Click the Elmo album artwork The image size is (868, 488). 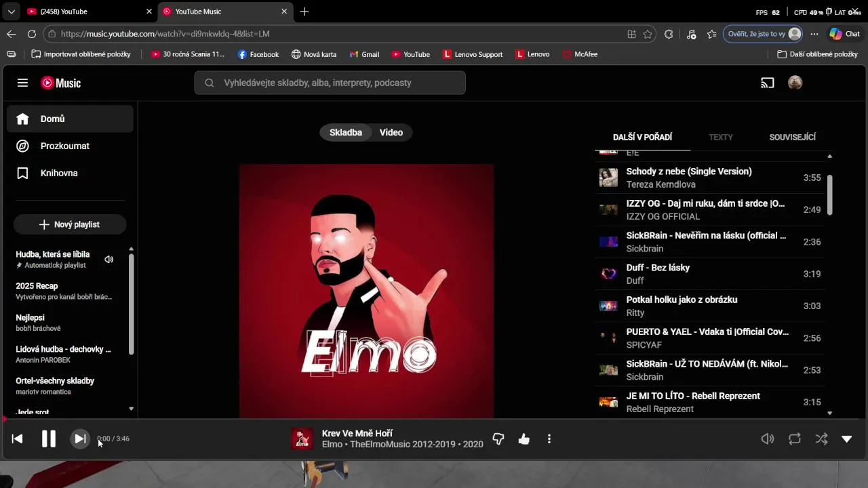366,291
